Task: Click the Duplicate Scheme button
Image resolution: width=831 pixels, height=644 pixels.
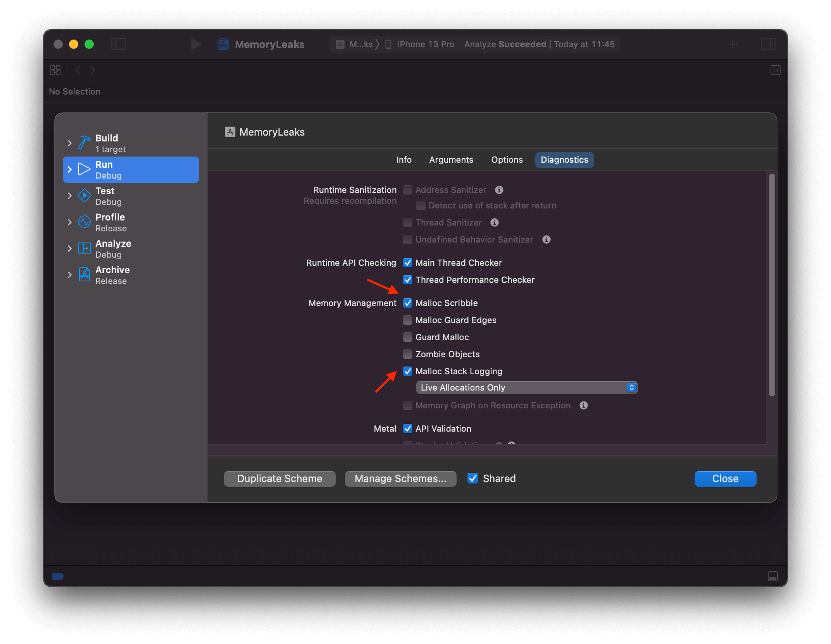Action: 279,479
